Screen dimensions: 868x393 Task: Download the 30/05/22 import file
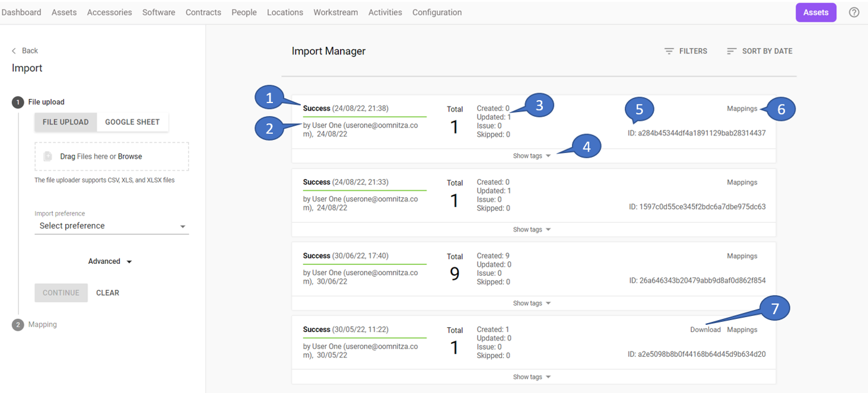[705, 330]
